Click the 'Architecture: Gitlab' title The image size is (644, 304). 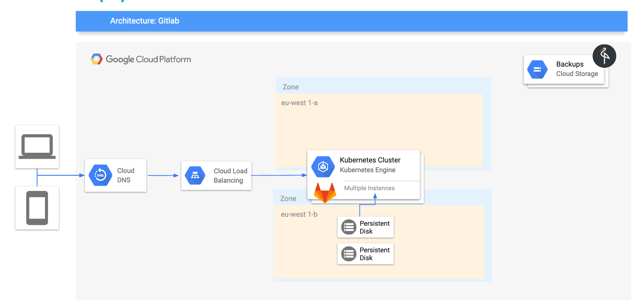[145, 21]
